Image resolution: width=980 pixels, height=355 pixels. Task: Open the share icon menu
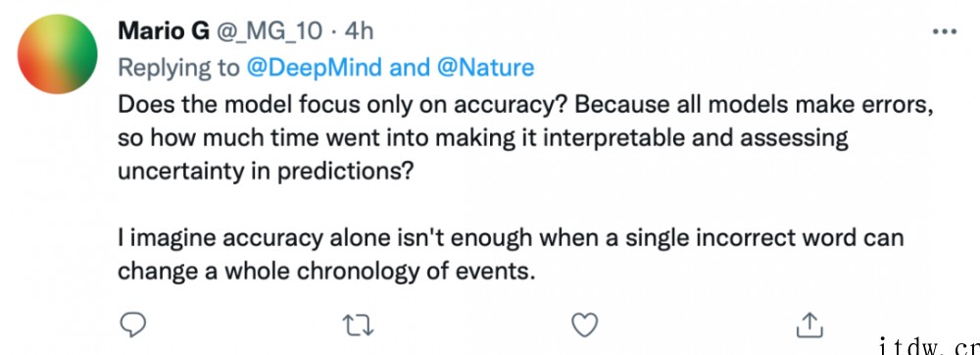(808, 325)
